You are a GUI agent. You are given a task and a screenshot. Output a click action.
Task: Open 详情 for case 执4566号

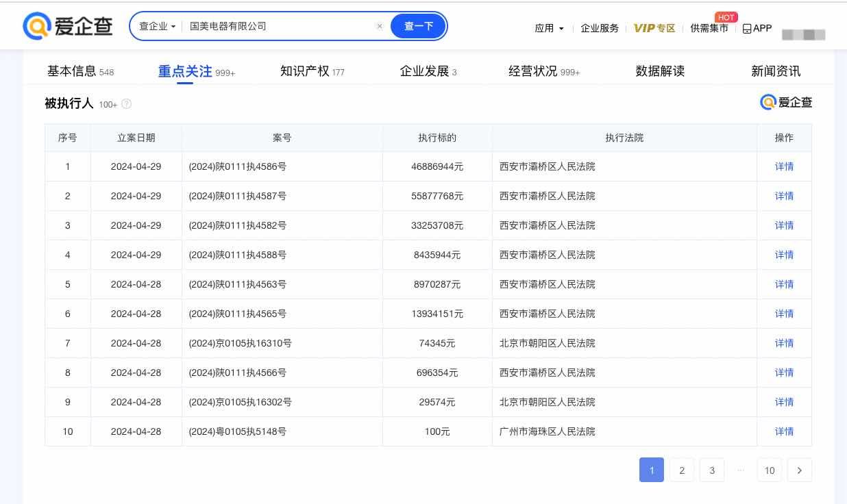pyautogui.click(x=784, y=373)
